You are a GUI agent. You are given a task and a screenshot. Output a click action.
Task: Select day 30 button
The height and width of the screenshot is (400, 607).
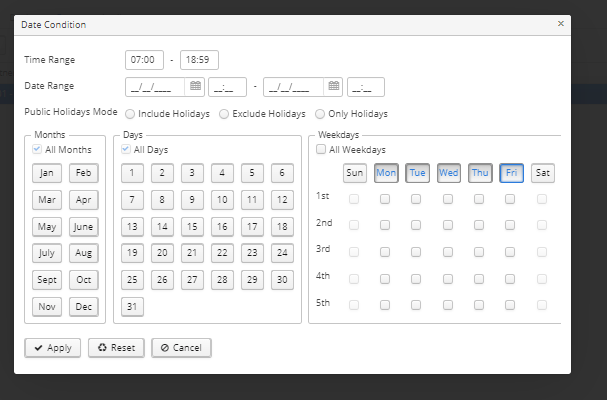pos(282,280)
